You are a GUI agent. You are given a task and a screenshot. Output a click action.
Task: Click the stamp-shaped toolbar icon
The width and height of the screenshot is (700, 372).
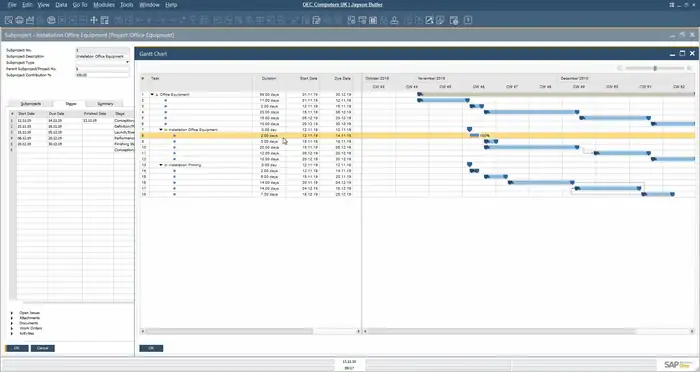click(x=395, y=20)
